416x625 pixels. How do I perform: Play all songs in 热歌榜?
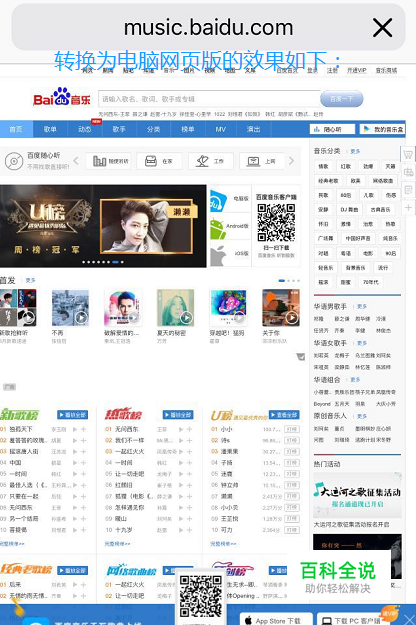pyautogui.click(x=178, y=415)
